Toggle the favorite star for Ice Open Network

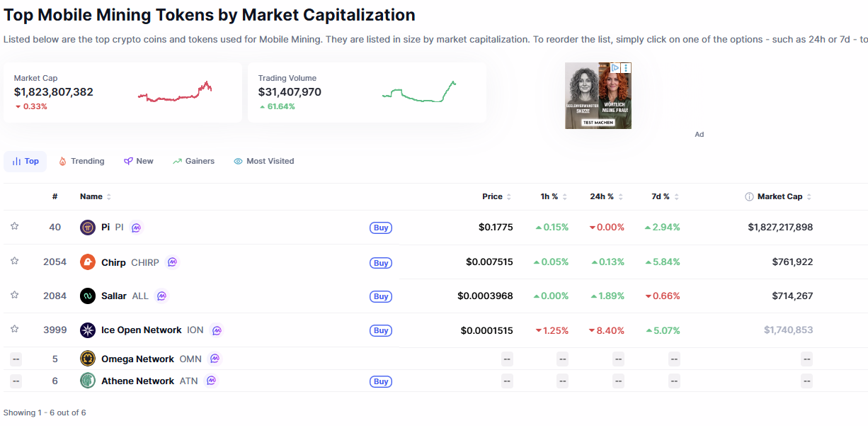point(14,329)
